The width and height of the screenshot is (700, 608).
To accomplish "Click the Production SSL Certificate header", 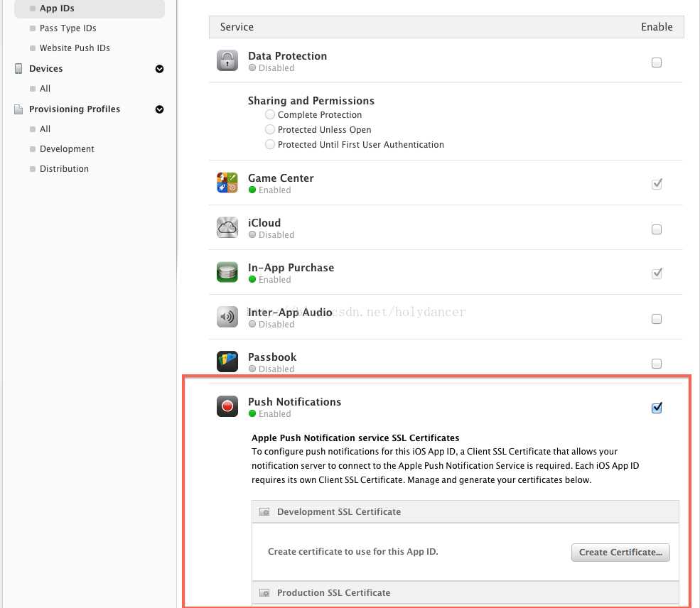I will point(465,593).
